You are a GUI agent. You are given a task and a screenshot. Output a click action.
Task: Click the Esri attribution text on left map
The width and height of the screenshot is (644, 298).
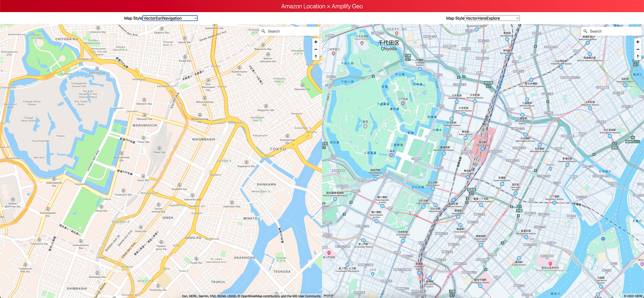click(x=251, y=296)
